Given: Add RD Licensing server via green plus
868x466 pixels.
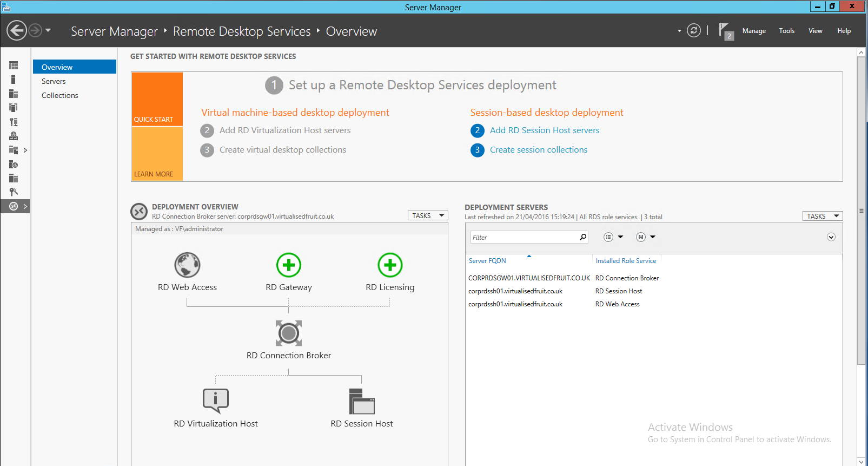Looking at the screenshot, I should 390,265.
